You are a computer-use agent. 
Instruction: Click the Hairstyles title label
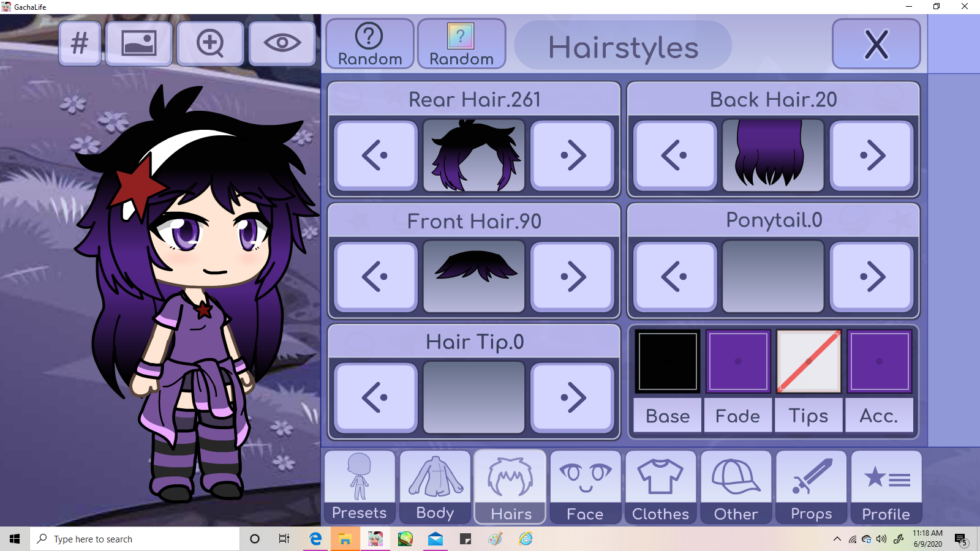[x=624, y=47]
